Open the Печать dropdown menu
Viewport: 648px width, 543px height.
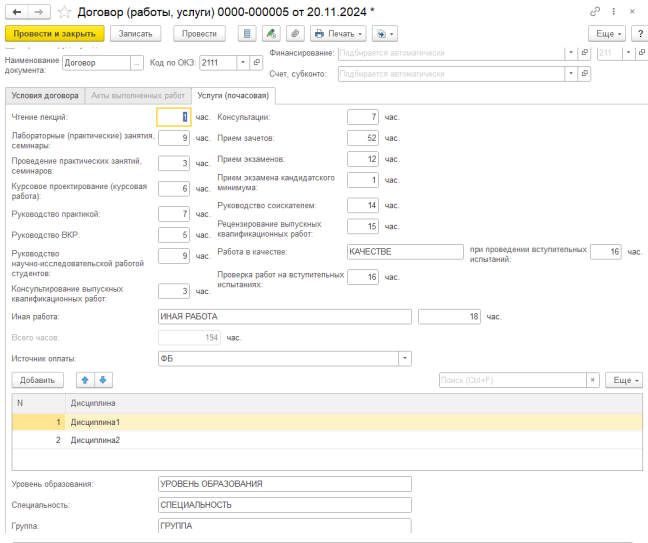click(x=339, y=33)
